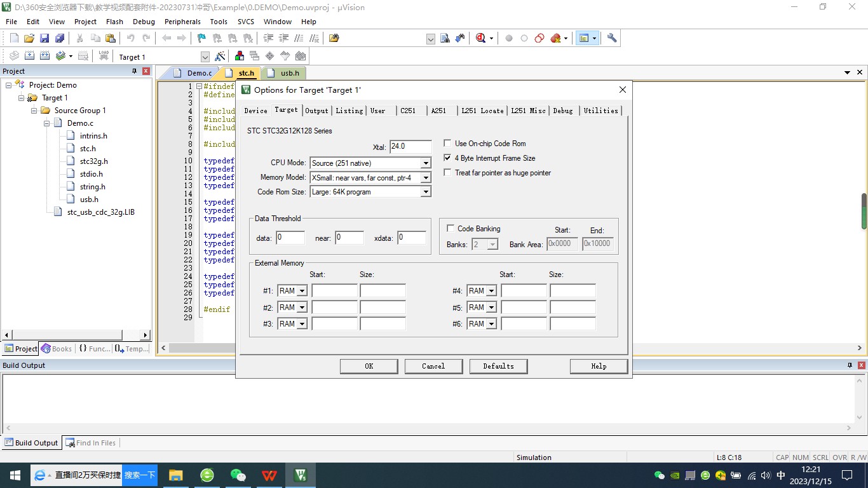Image resolution: width=868 pixels, height=488 pixels.
Task: Click the Xtal frequency input field
Action: 410,147
